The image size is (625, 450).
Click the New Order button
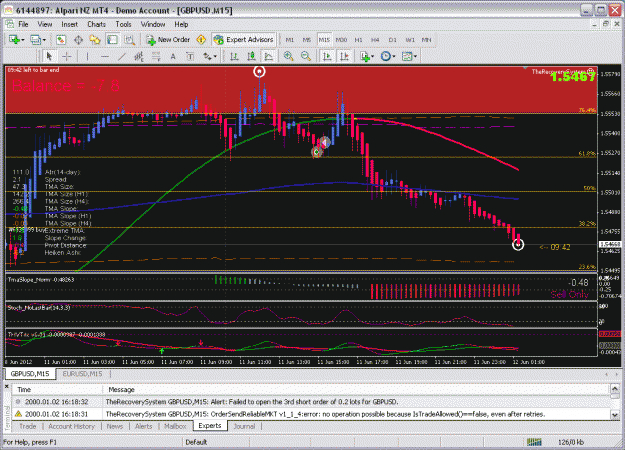click(x=168, y=40)
